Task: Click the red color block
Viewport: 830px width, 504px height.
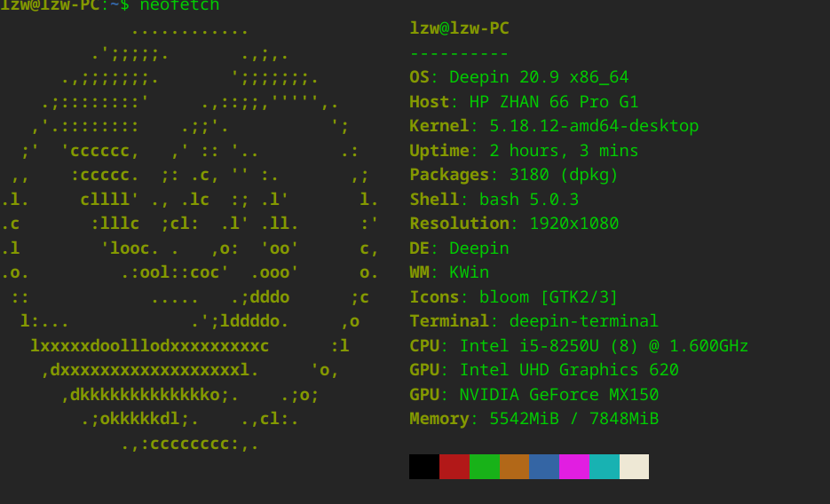Action: [455, 467]
